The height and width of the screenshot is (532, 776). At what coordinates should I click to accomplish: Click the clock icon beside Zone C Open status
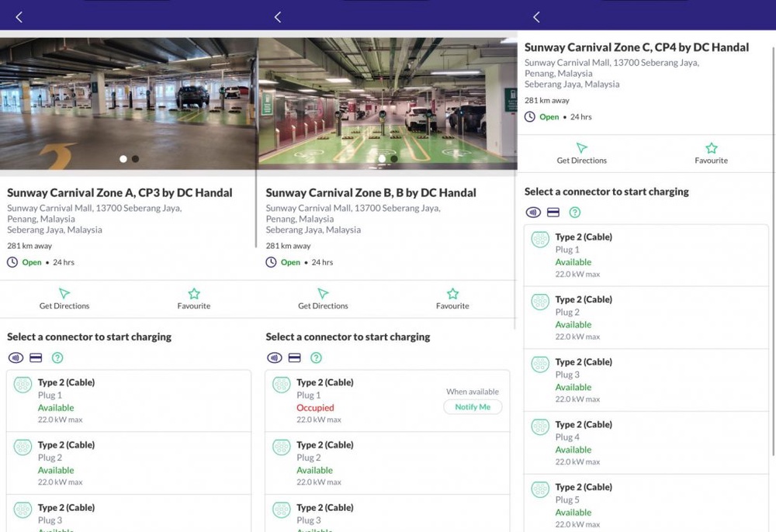(529, 116)
